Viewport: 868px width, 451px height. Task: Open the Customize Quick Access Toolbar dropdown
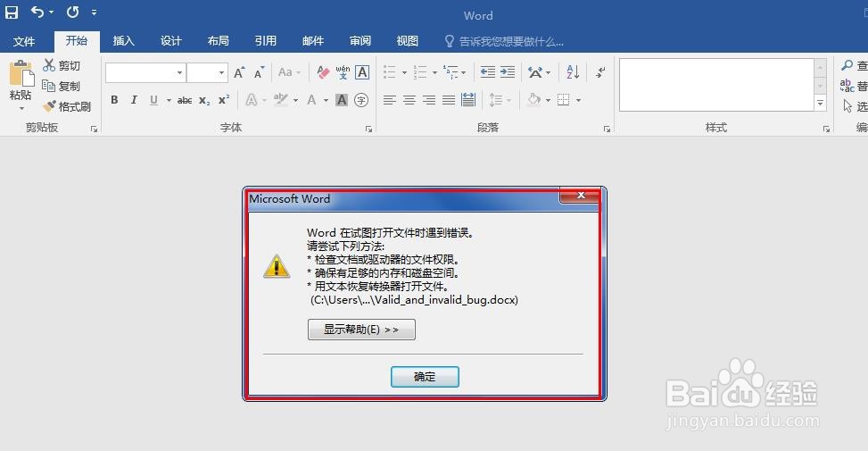point(94,13)
